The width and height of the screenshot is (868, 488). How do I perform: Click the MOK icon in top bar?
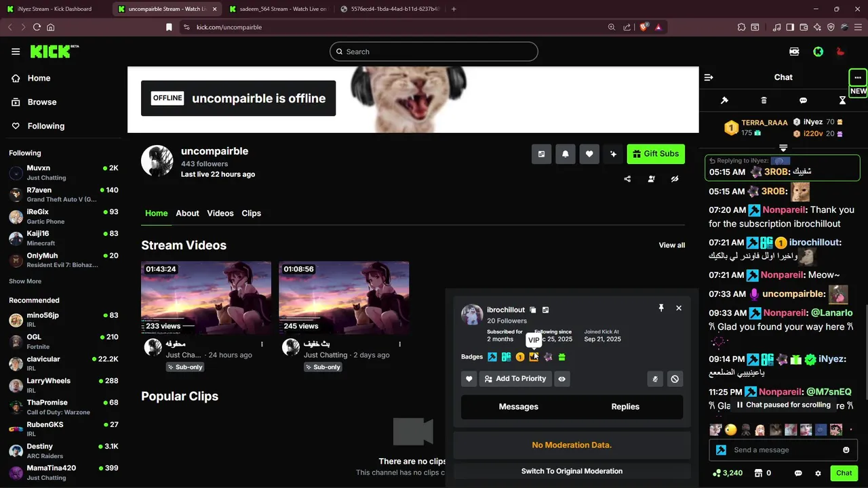coord(794,52)
